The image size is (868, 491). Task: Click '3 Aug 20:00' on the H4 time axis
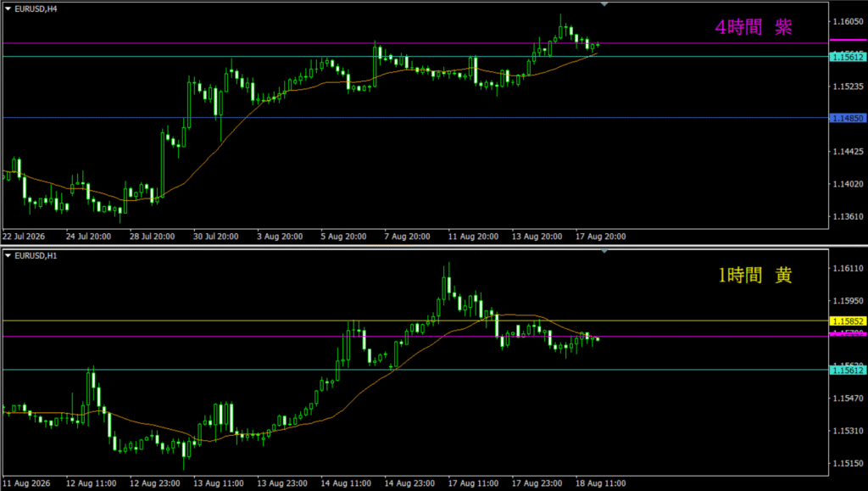(x=280, y=237)
